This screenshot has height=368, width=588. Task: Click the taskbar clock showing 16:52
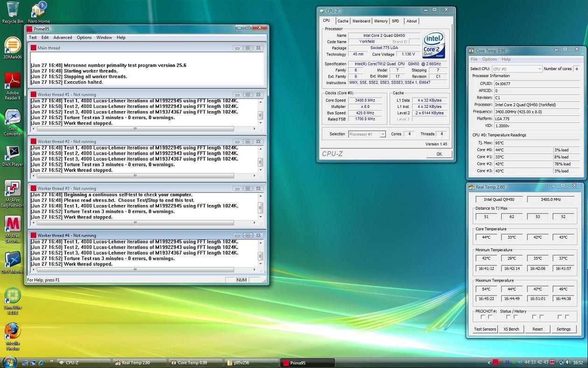click(578, 362)
